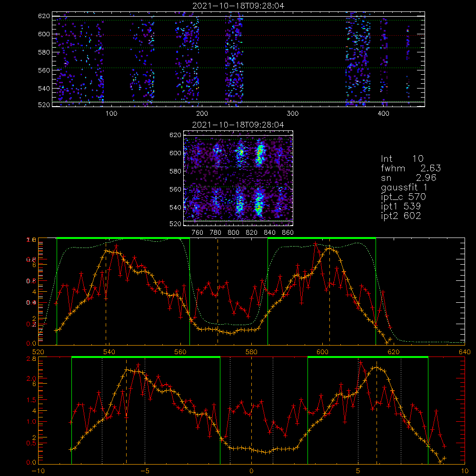Image resolution: width=476 pixels, height=476 pixels.
Task: Click the right thick green bar atop the bottom plot
Action: click(368, 357)
